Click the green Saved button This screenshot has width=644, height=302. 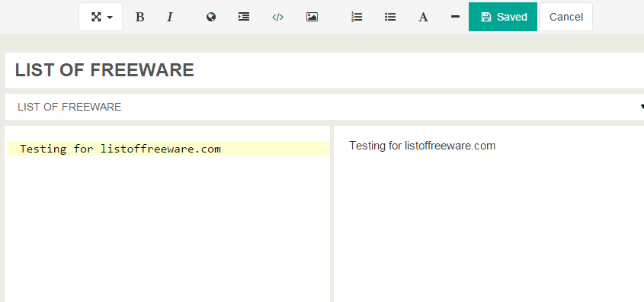503,17
